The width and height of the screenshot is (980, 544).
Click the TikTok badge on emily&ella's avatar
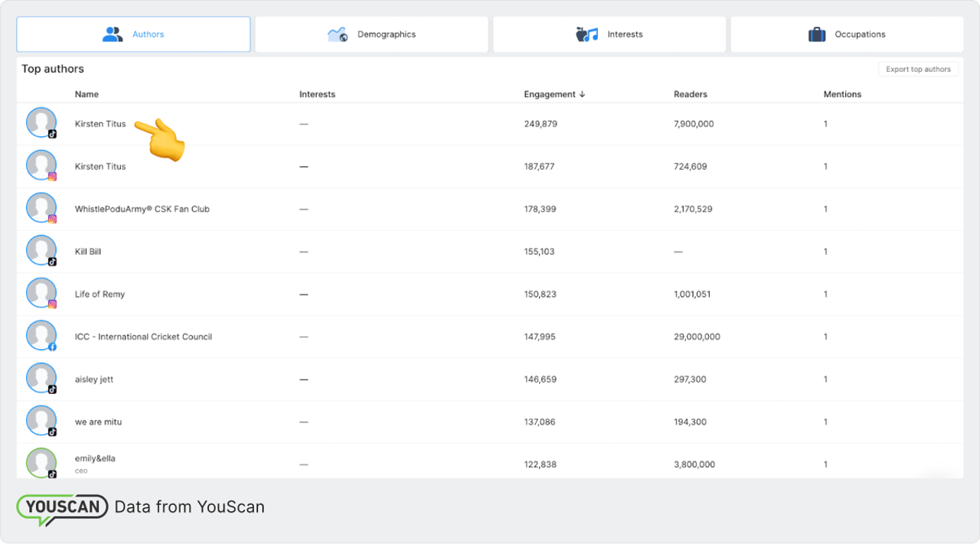click(51, 474)
